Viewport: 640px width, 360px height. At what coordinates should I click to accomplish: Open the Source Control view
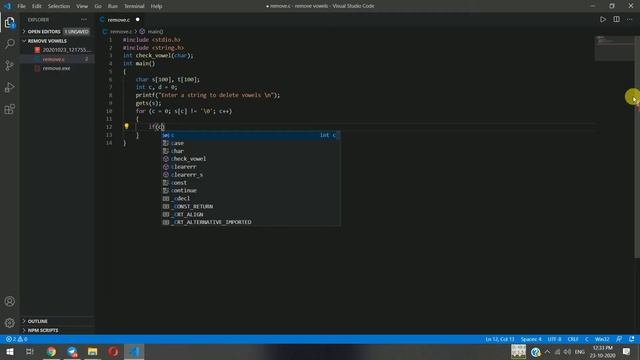(x=10, y=65)
